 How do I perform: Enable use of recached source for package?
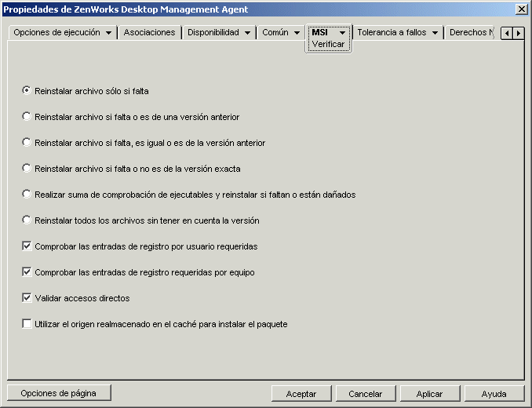27,323
